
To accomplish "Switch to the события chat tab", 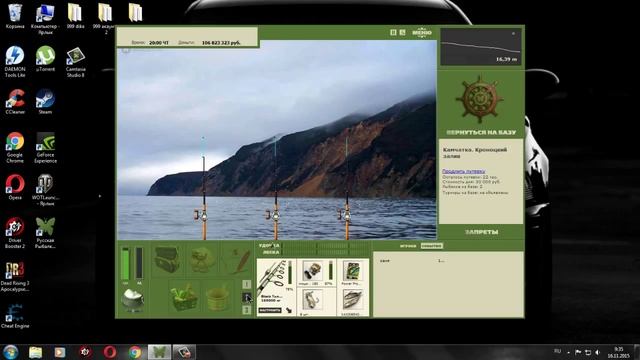I will tap(431, 246).
